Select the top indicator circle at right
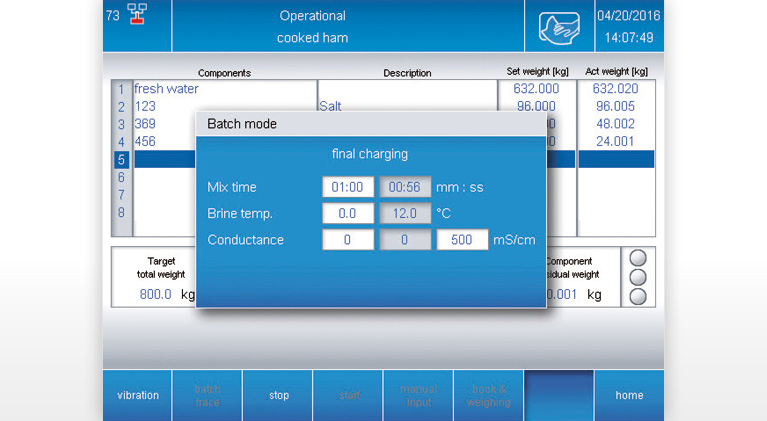Screen dimensions: 767x421 639,257
